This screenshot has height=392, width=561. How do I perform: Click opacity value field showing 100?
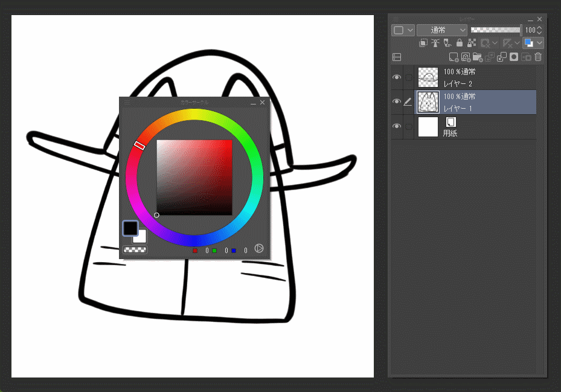point(530,30)
